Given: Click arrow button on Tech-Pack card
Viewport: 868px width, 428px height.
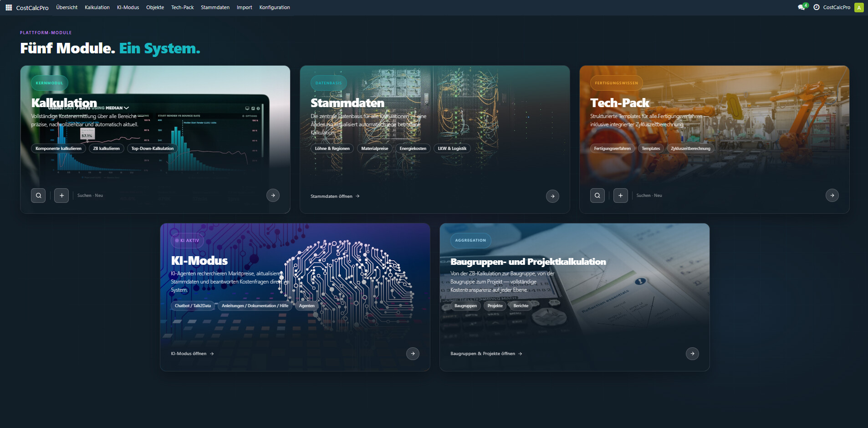Looking at the screenshot, I should pos(832,196).
